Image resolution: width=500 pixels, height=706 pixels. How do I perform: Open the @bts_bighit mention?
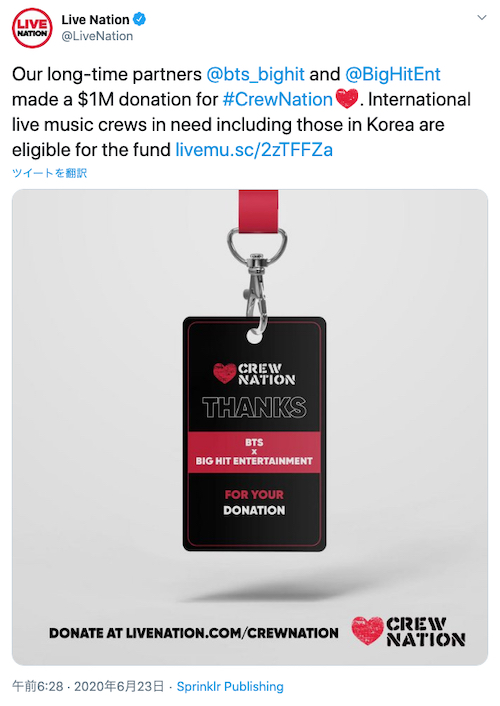click(x=255, y=74)
